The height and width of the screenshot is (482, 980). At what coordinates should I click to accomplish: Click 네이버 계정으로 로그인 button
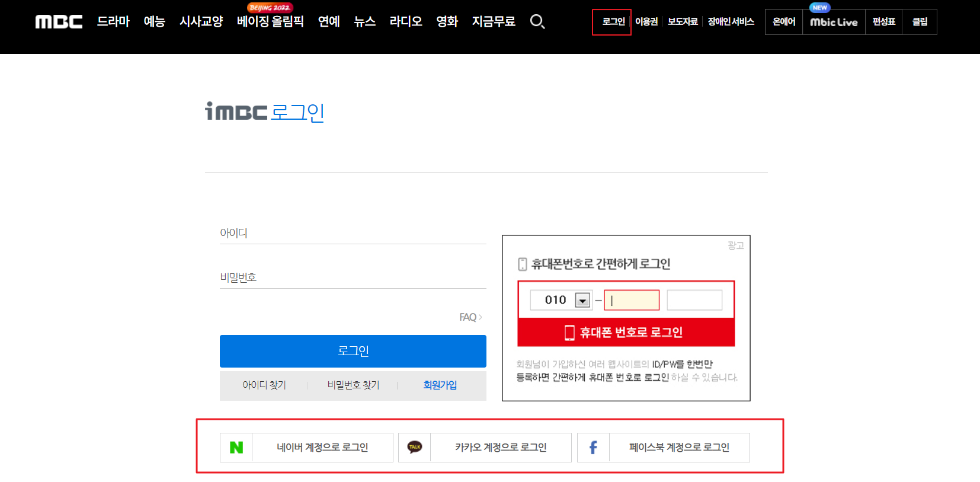pyautogui.click(x=306, y=448)
